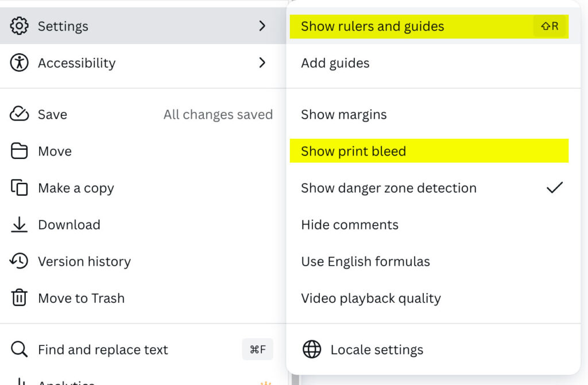Turn on Show margins

click(x=343, y=114)
